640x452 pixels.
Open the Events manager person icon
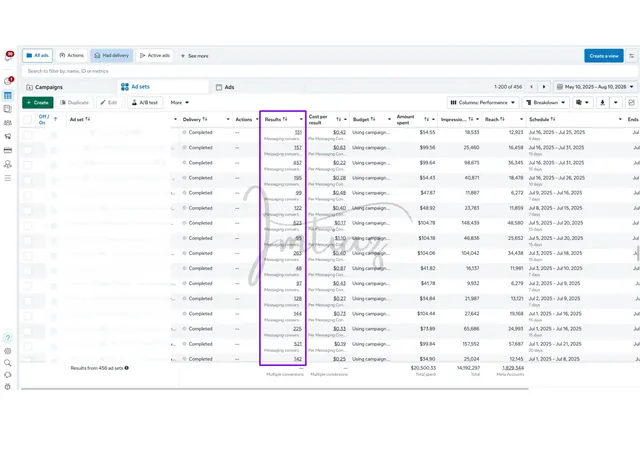tap(8, 164)
